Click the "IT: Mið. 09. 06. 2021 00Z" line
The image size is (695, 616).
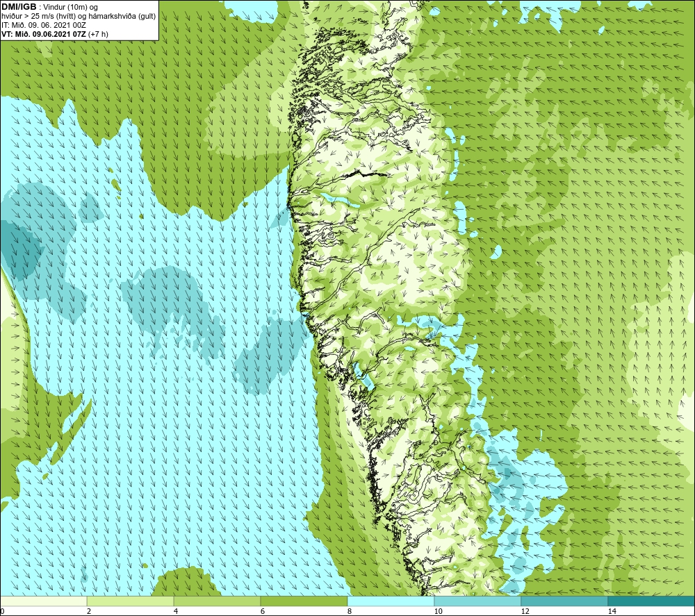pyautogui.click(x=43, y=25)
